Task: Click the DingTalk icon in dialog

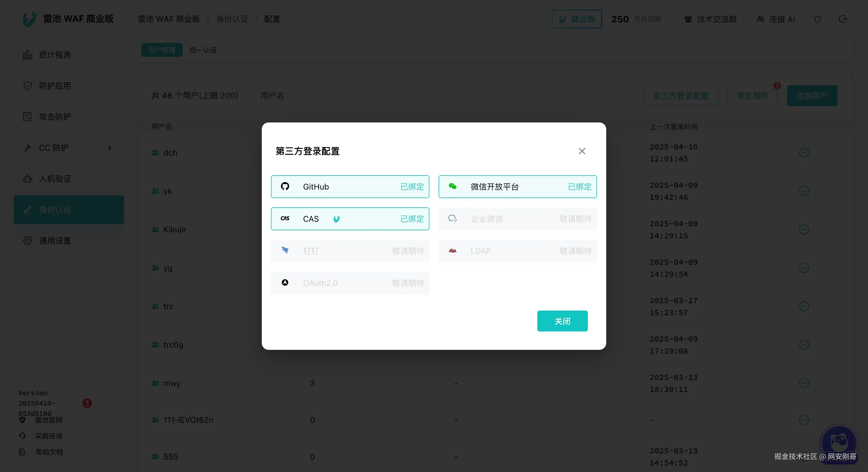Action: click(x=285, y=250)
